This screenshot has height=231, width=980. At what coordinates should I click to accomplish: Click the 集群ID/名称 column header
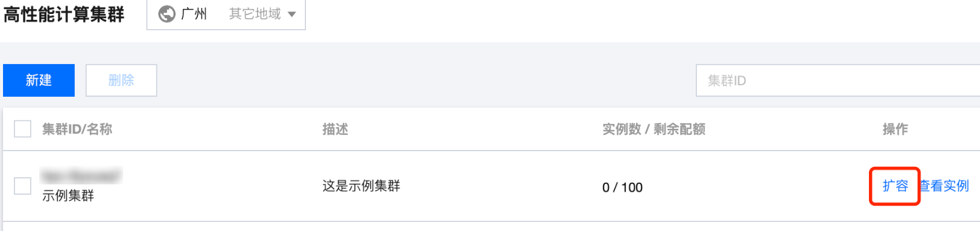tap(77, 129)
